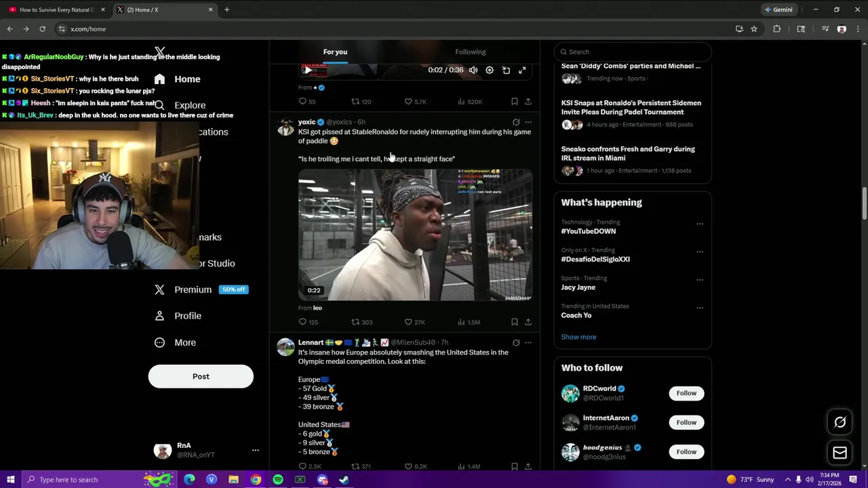Switch to the How to Survive YouTube tab
The image size is (868, 488).
click(x=56, y=9)
